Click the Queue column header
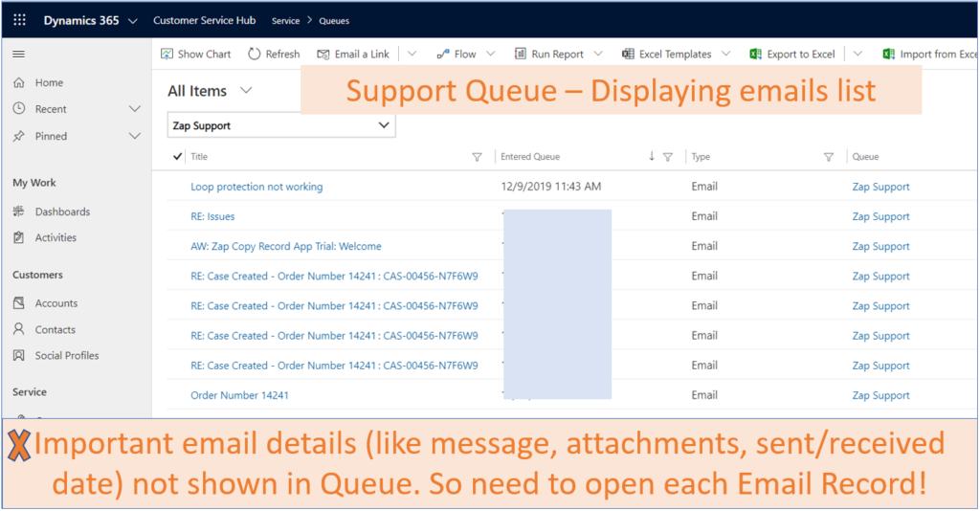The width and height of the screenshot is (980, 511). (x=865, y=157)
